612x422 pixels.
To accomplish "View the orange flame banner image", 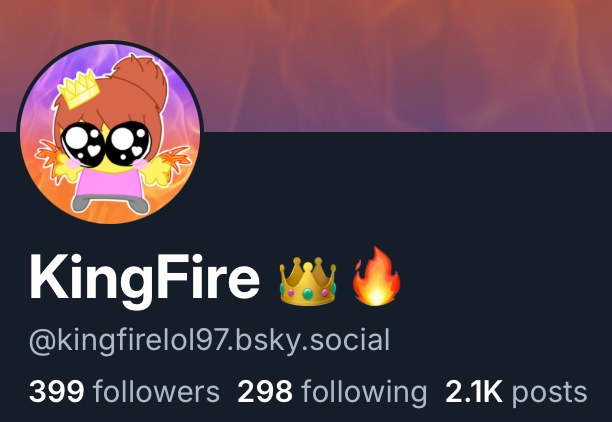I will click(306, 66).
